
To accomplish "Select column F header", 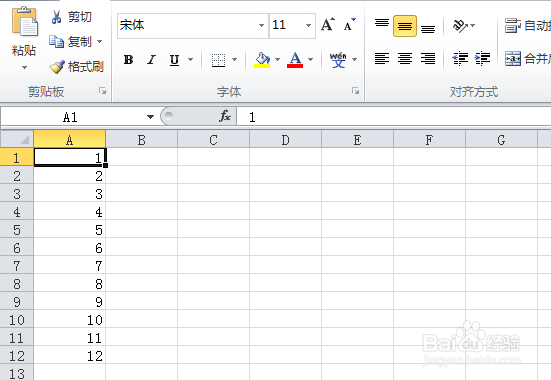I will click(429, 140).
